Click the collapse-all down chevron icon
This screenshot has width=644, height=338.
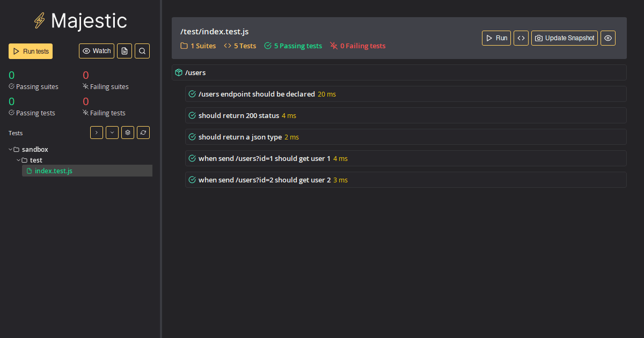coord(112,132)
